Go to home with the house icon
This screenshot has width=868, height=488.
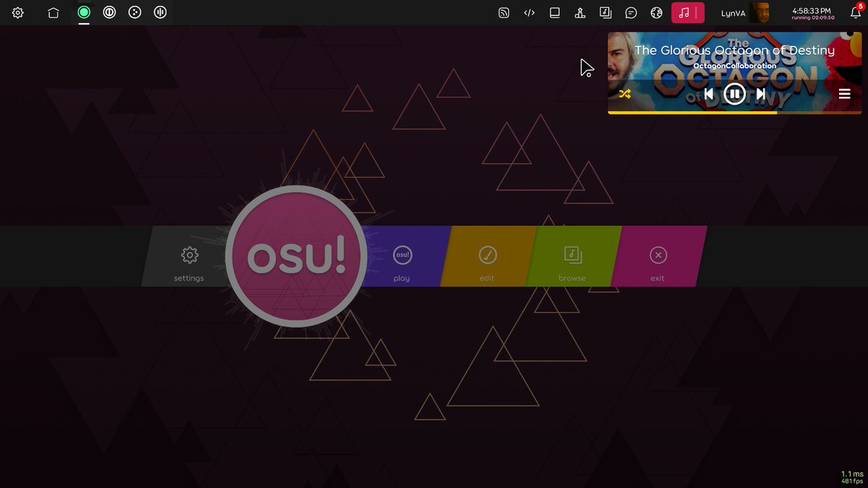(x=53, y=12)
